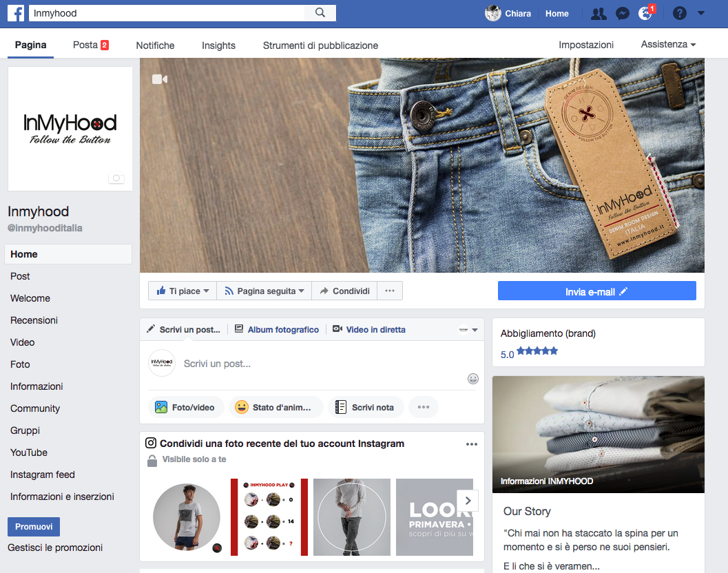Click Video in diretta link

(x=369, y=330)
